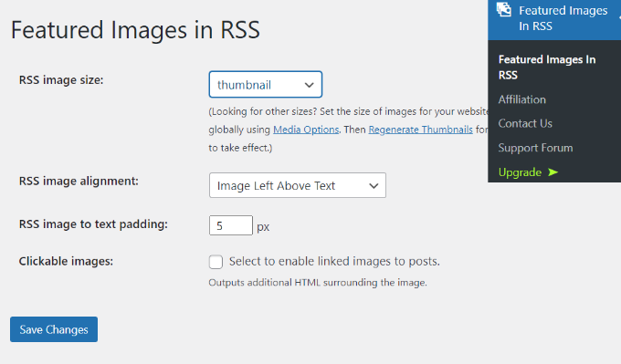Click the 'RSS image alignment:' label
The width and height of the screenshot is (621, 364).
pos(79,182)
